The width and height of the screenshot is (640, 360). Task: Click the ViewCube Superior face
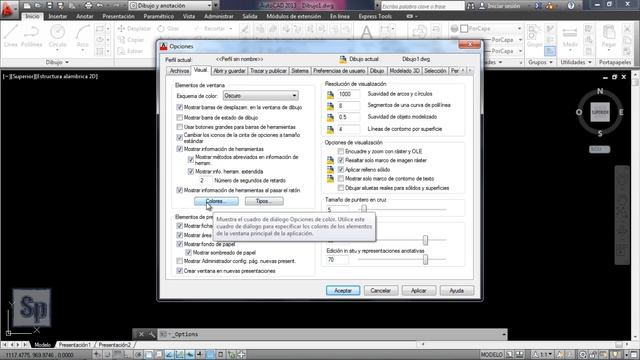pyautogui.click(x=600, y=112)
